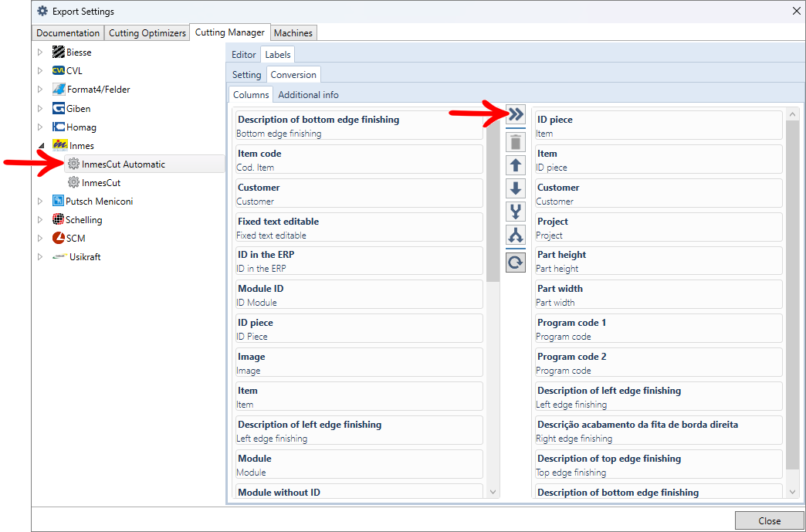
Task: Open the Additional info tab
Action: [308, 94]
